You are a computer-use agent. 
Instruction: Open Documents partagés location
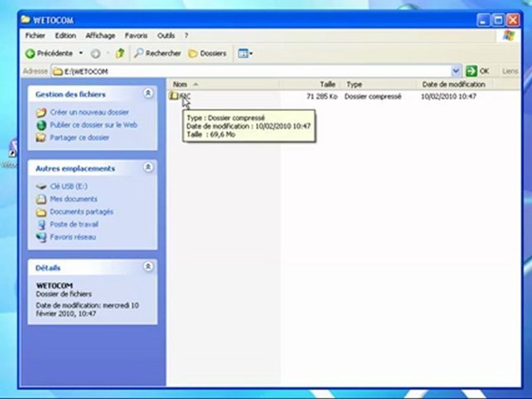pos(81,212)
